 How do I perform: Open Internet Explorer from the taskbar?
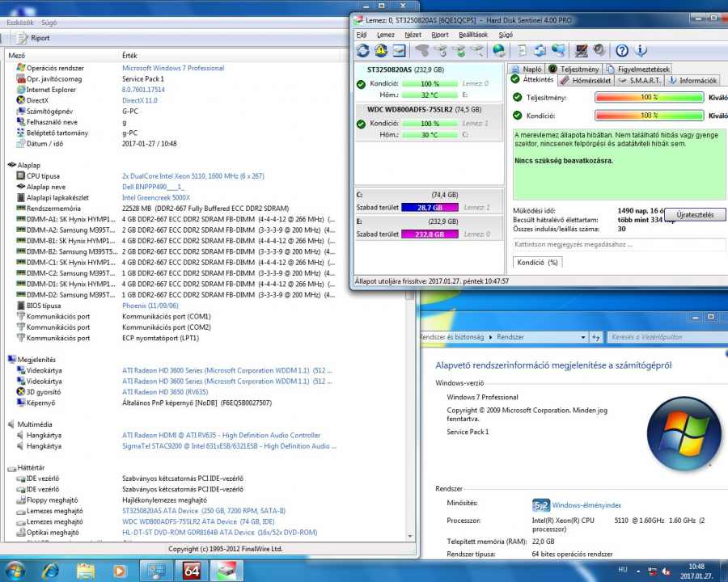click(x=50, y=571)
